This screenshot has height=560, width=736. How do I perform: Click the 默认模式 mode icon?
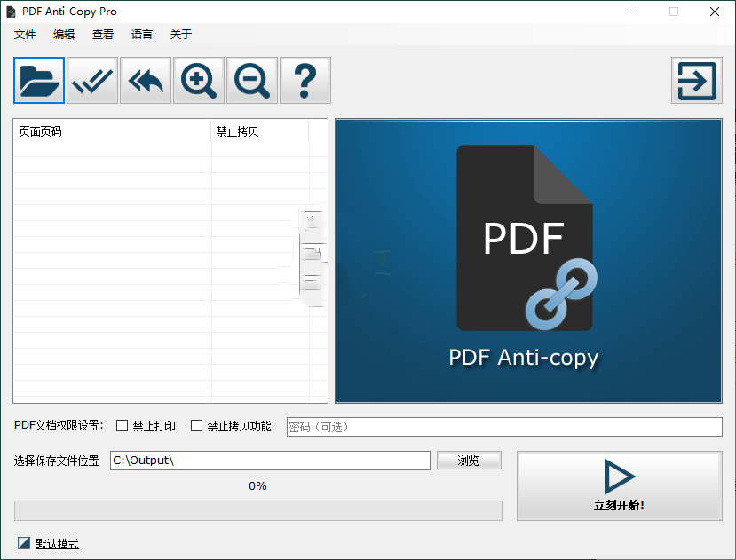pyautogui.click(x=23, y=543)
